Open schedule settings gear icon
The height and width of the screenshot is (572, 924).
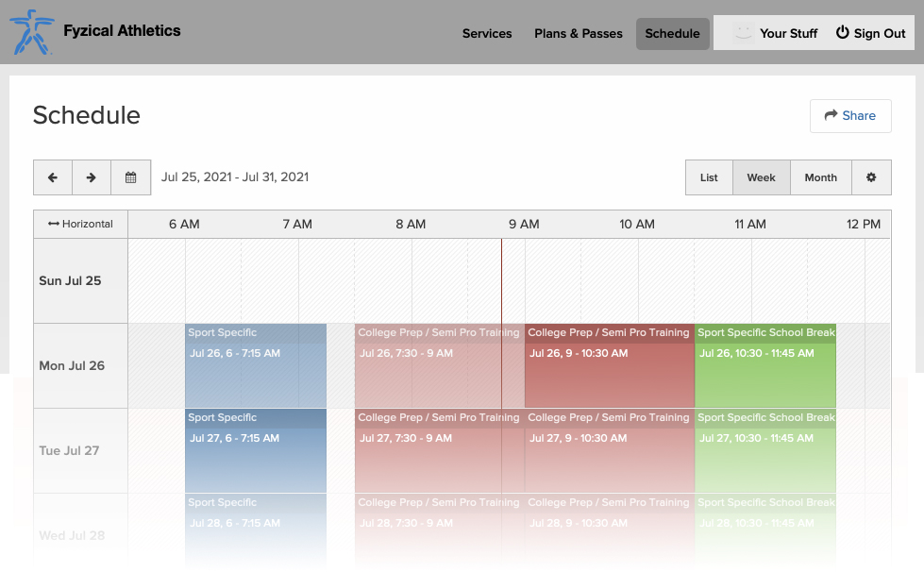click(x=871, y=177)
